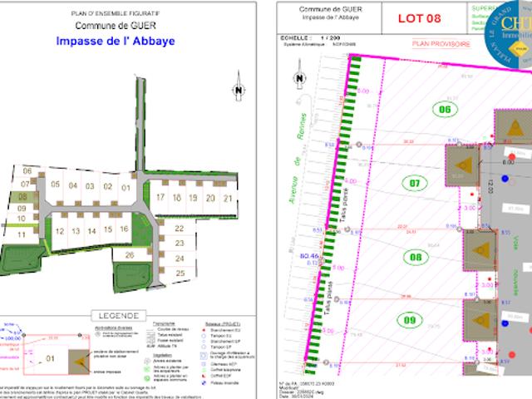Click the red 'LOT 08' header

coord(419,18)
